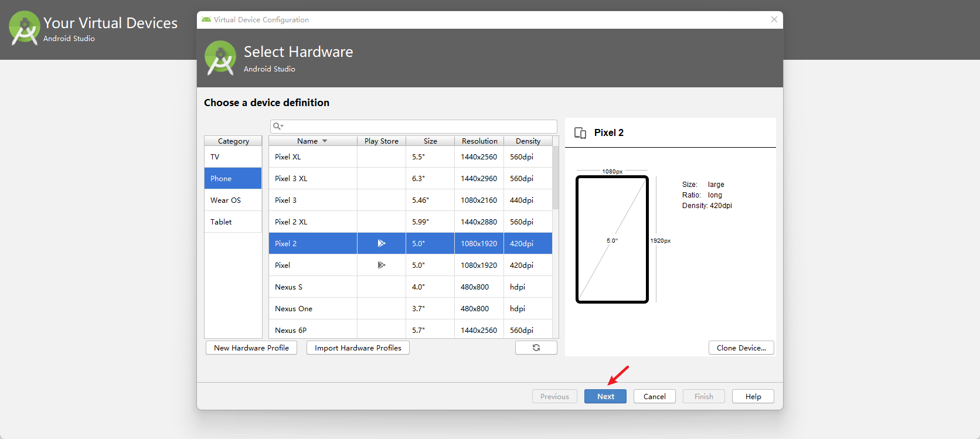
Task: Click the 3.7" size cell
Action: [x=430, y=308]
